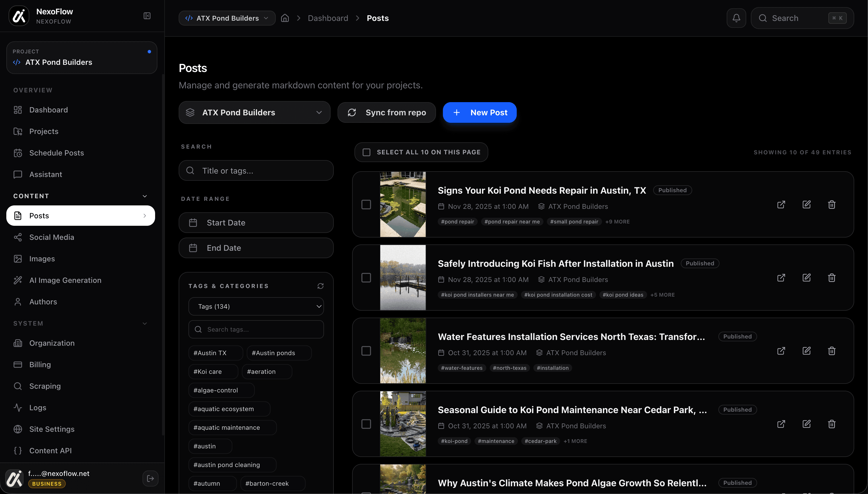Open Social Media from the sidebar

tap(52, 237)
